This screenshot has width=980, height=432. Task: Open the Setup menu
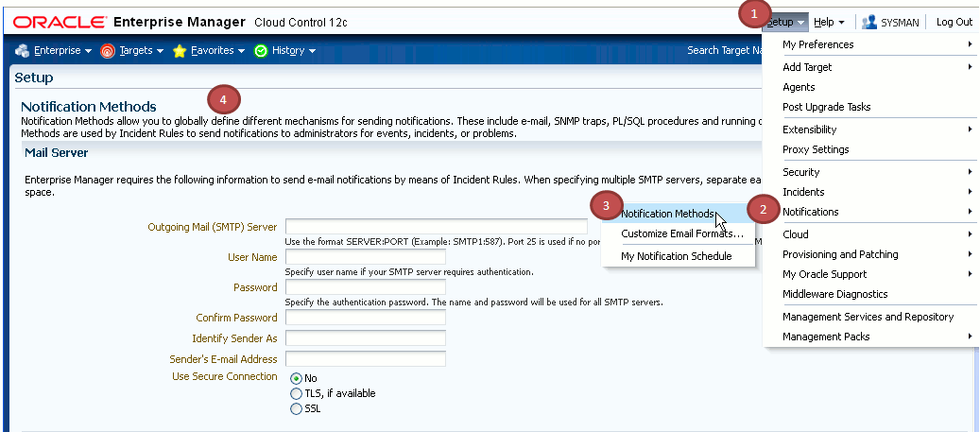pyautogui.click(x=785, y=22)
